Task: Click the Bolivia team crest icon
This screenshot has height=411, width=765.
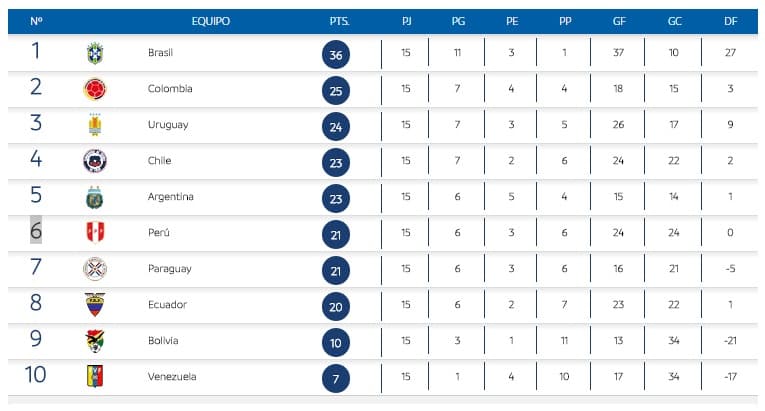Action: [95, 341]
